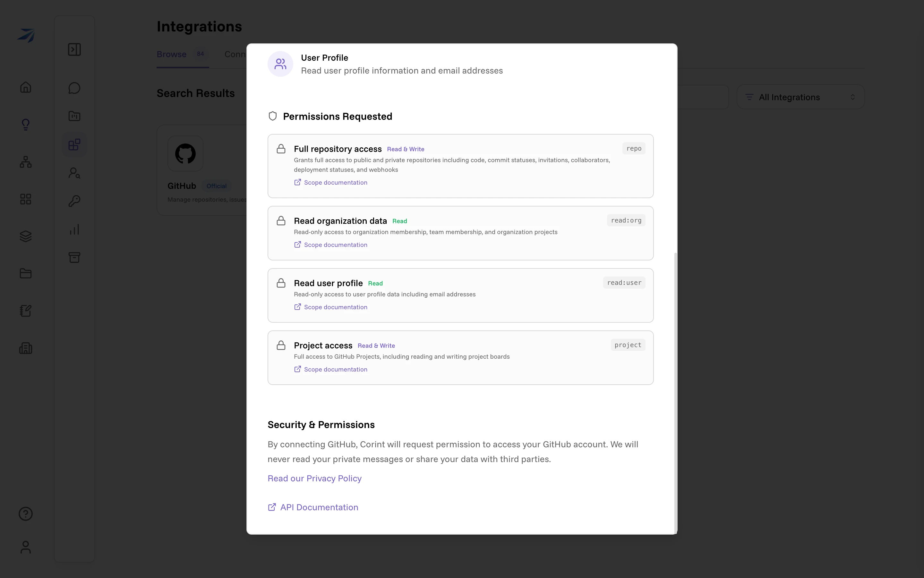Image resolution: width=924 pixels, height=578 pixels.
Task: Click lock icon beside Full repository access
Action: (x=281, y=149)
